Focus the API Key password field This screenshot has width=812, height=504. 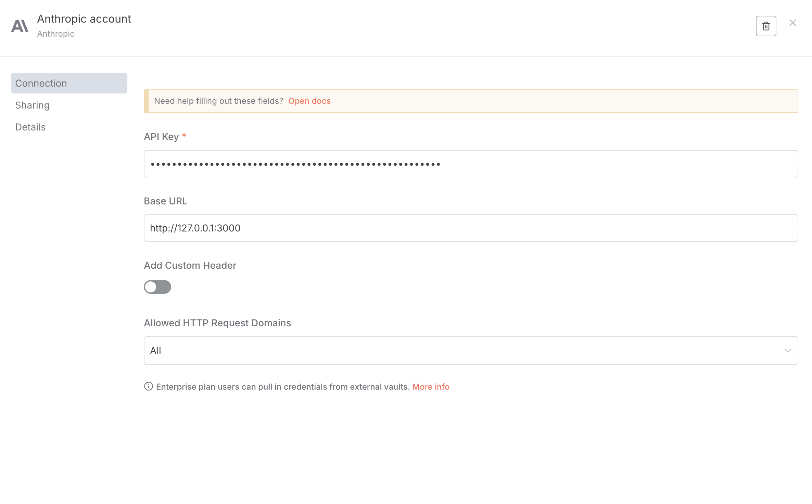pyautogui.click(x=470, y=164)
